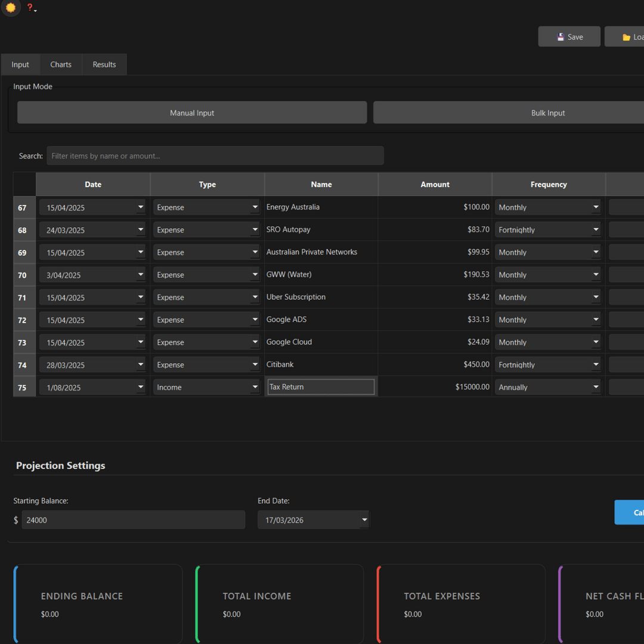The image size is (644, 644).
Task: Click the Load button with folder icon
Action: pyautogui.click(x=626, y=37)
